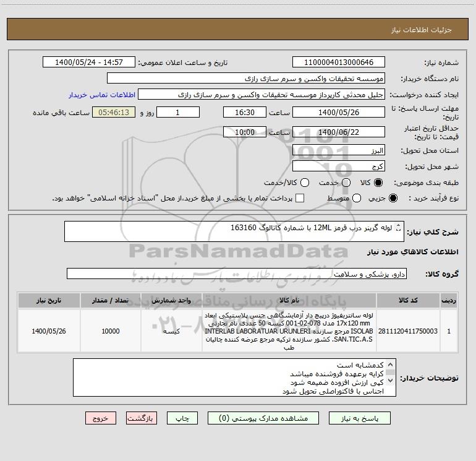Click the delivery province field البرز
This screenshot has width=476, height=461.
339,150
